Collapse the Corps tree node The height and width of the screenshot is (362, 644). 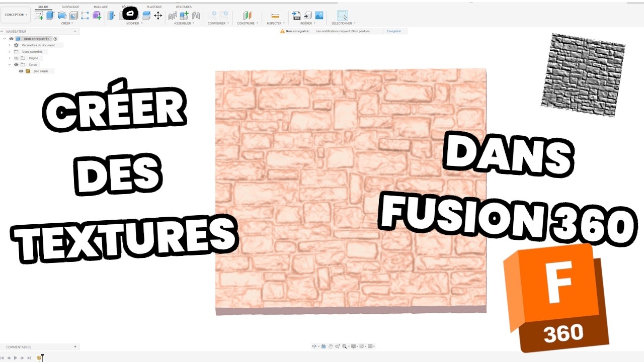coord(9,65)
